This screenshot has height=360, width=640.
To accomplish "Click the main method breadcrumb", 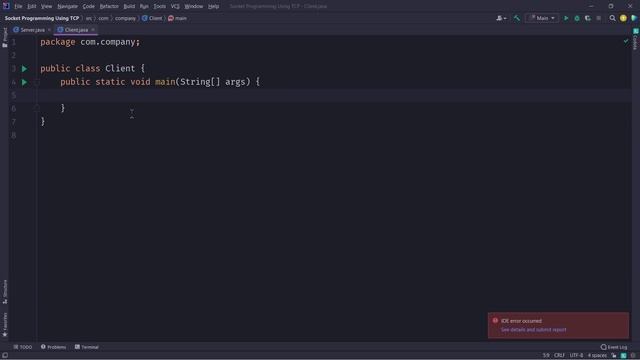I will [177, 18].
